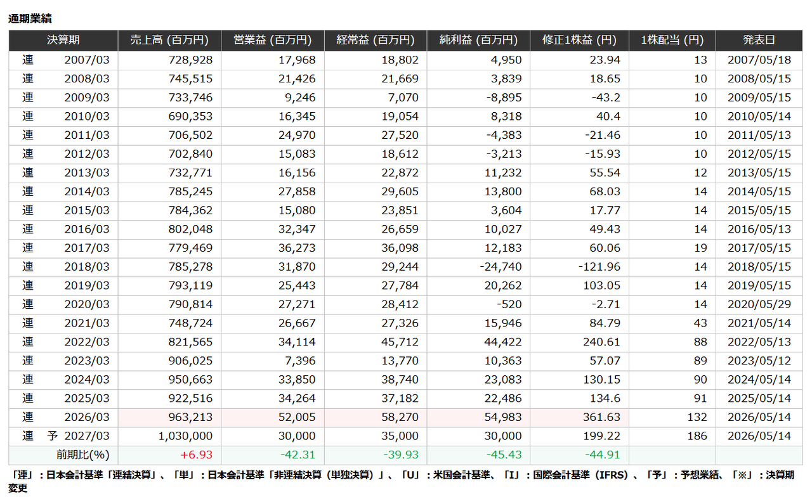Click the 決算期 column header
The height and width of the screenshot is (504, 812).
coord(63,40)
